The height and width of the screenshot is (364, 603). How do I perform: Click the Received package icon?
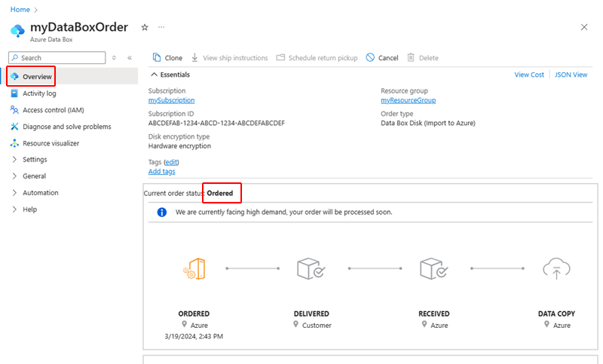click(434, 269)
